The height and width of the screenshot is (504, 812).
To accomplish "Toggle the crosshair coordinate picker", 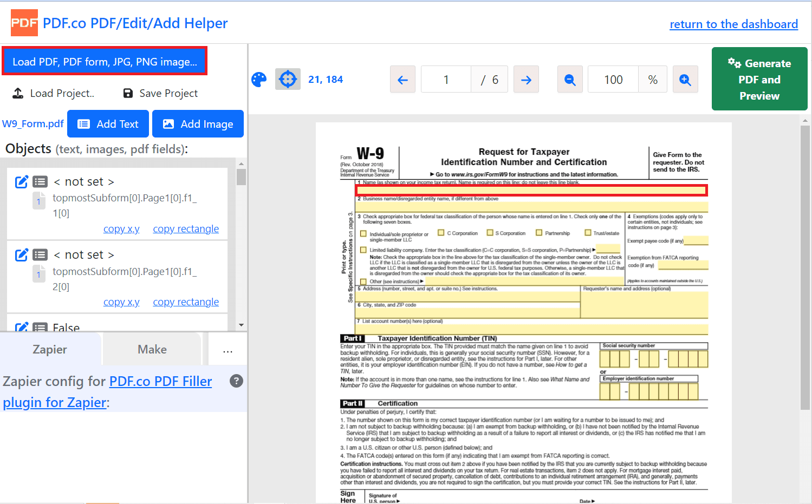I will (x=288, y=80).
